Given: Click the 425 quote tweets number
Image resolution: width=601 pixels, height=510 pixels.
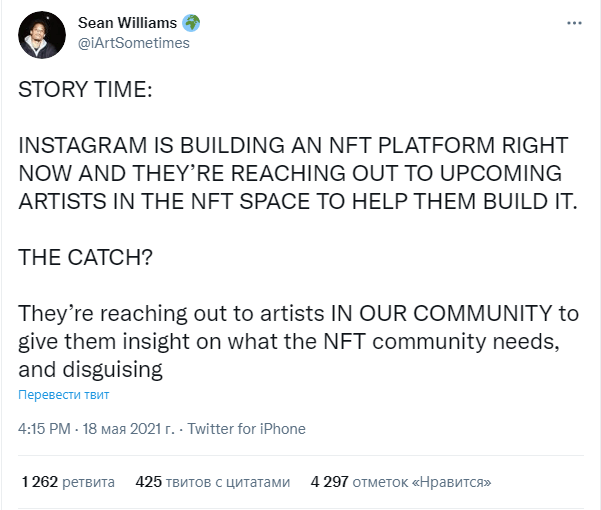Looking at the screenshot, I should (x=148, y=482).
